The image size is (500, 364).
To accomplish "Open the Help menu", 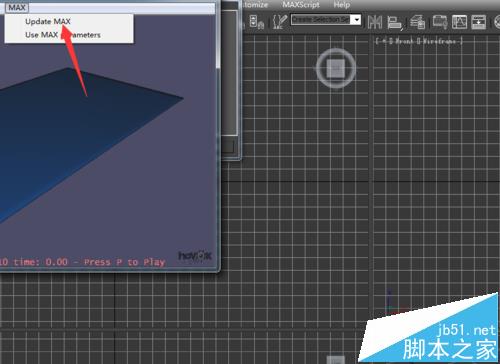I will click(342, 5).
